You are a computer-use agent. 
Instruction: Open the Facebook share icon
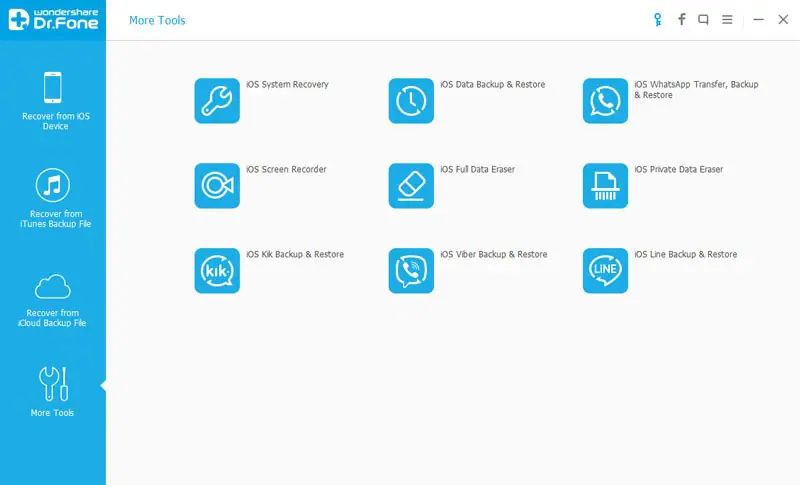(682, 19)
